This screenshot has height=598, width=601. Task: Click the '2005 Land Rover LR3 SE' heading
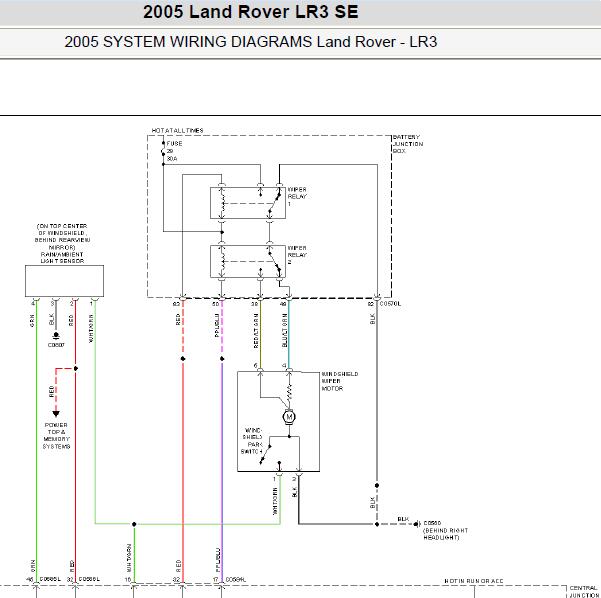(251, 12)
